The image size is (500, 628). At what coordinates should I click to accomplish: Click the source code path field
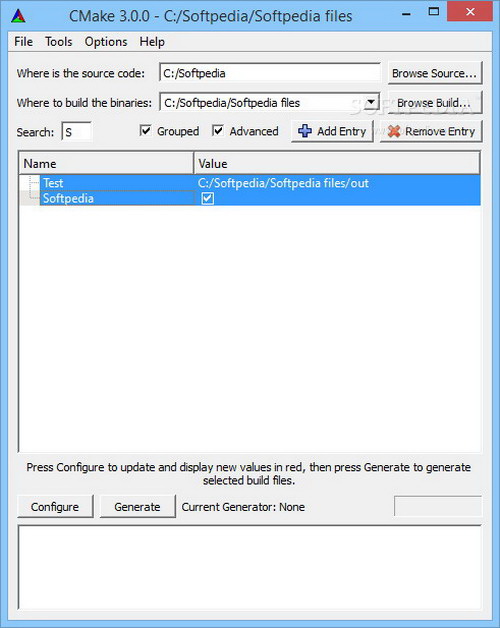click(x=270, y=73)
